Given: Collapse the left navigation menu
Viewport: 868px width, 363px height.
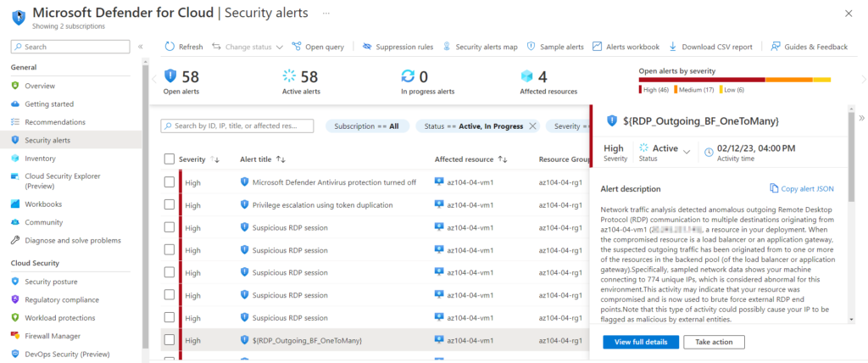Looking at the screenshot, I should (x=141, y=47).
